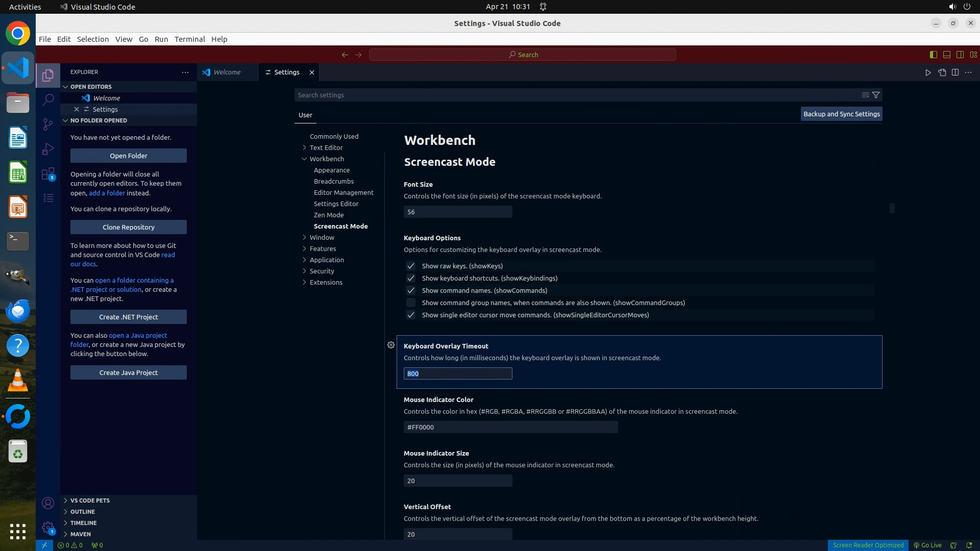Uncheck Show raw keys checkbox
This screenshot has height=551, width=980.
[x=411, y=266]
